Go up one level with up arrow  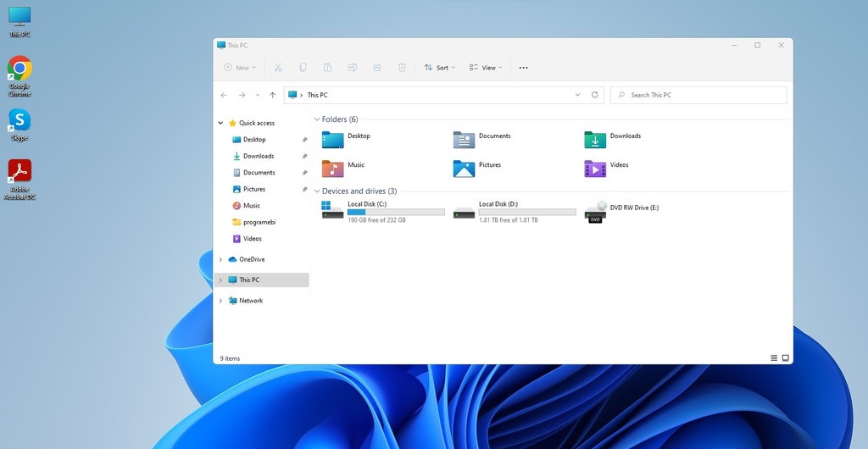point(272,95)
